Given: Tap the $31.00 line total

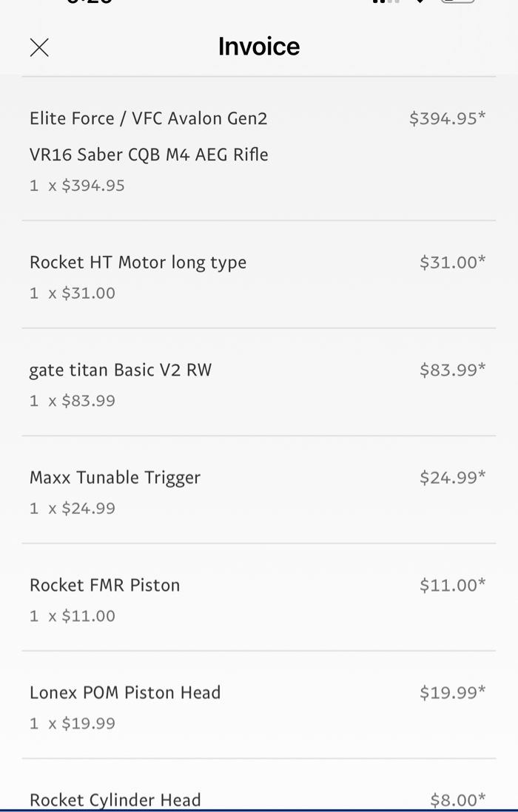Looking at the screenshot, I should pos(452,262).
